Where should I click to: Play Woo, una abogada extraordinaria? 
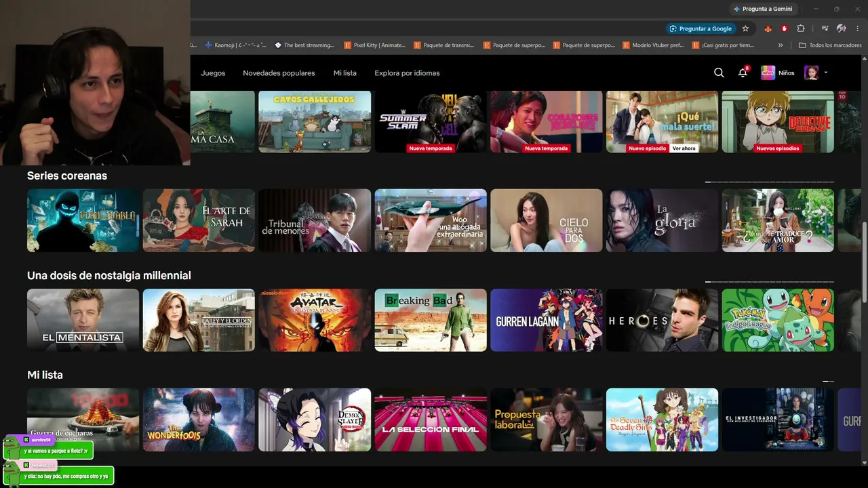[431, 220]
